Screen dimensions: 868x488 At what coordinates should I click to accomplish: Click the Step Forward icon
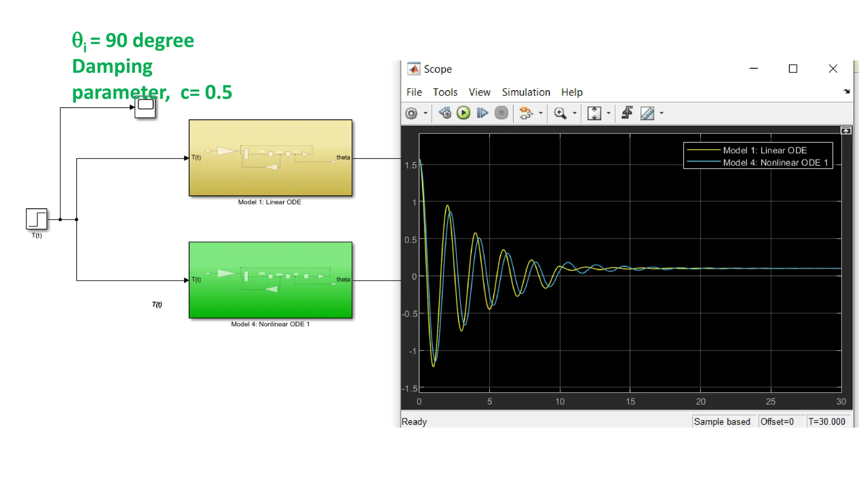click(x=482, y=113)
